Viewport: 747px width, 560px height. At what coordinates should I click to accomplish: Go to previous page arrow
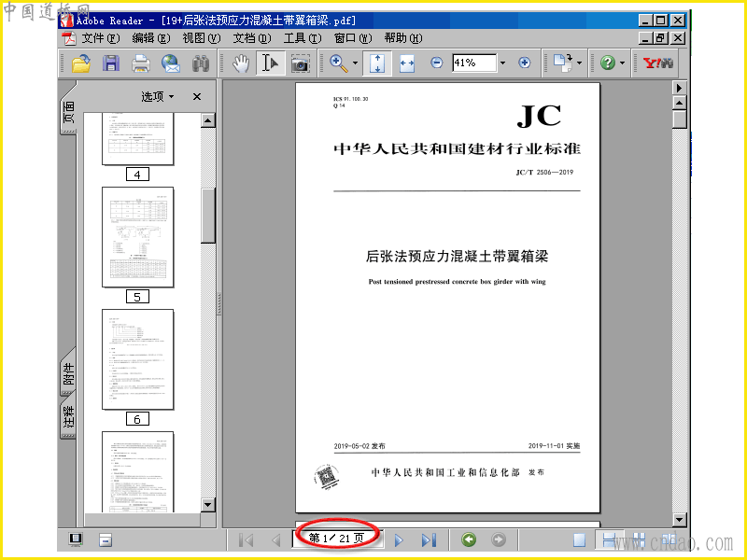click(x=275, y=539)
